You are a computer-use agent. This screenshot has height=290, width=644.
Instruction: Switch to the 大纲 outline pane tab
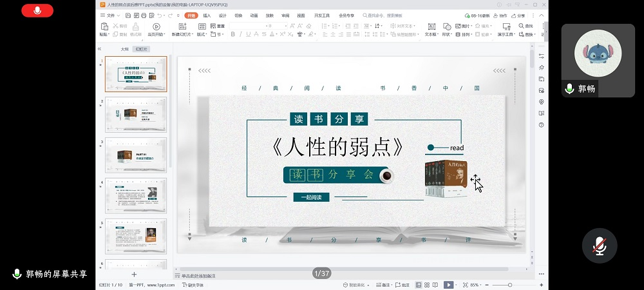124,49
